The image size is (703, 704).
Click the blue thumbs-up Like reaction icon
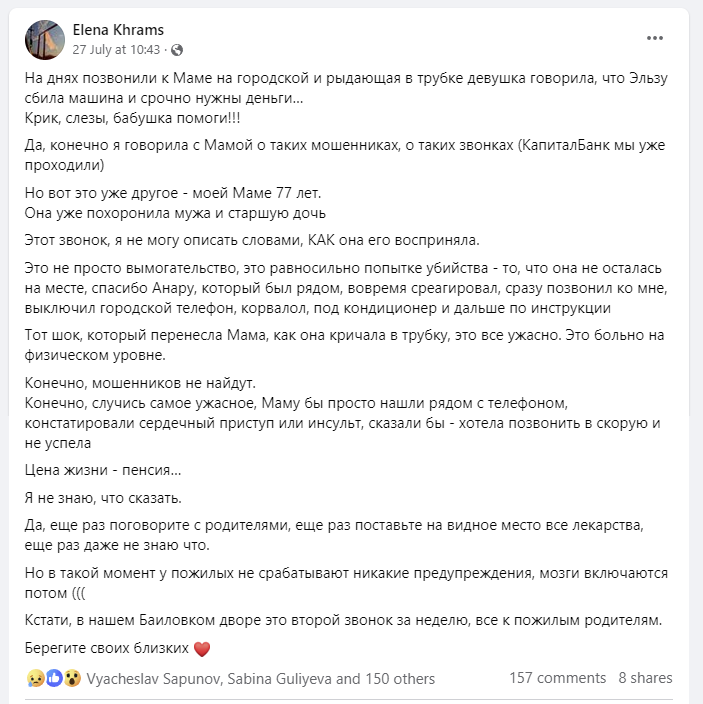pyautogui.click(x=54, y=678)
